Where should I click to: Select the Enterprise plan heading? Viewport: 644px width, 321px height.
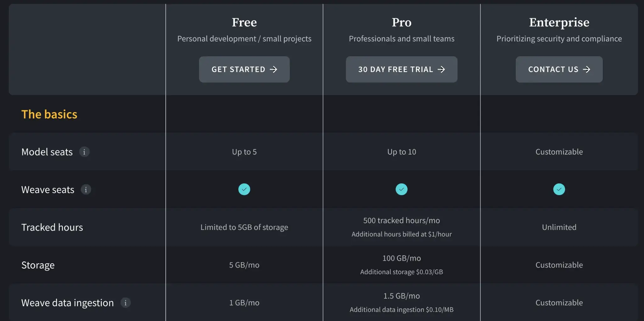[x=559, y=22]
